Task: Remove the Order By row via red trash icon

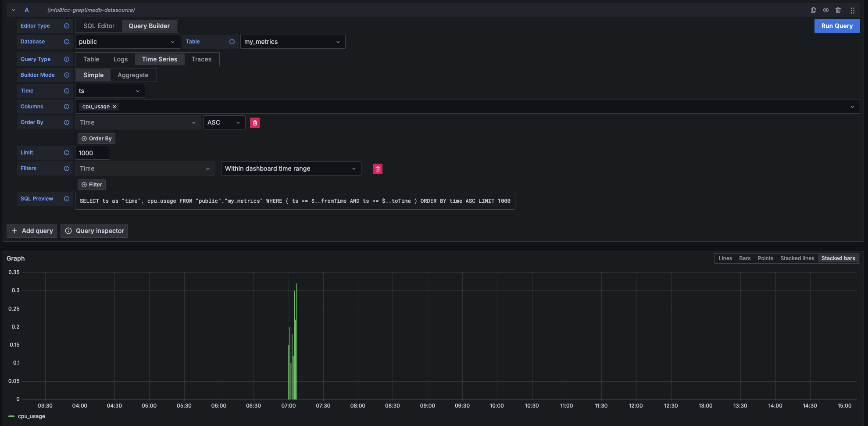Action: coord(255,122)
